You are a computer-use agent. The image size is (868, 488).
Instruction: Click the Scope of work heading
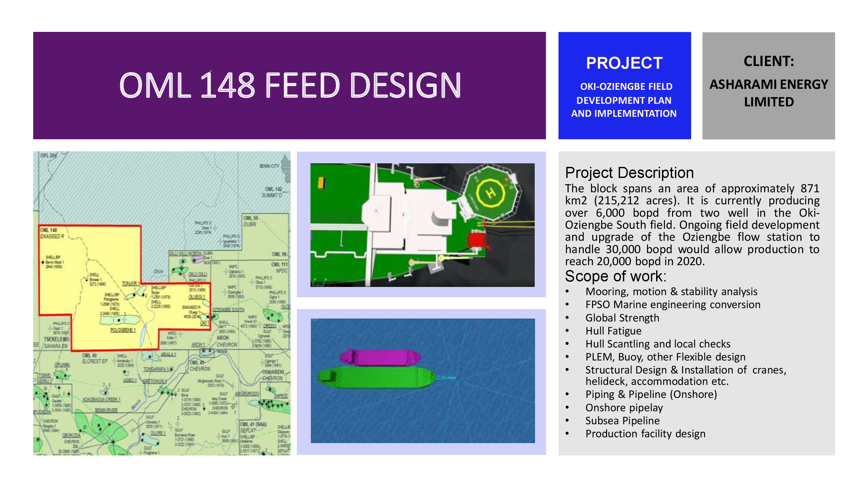click(615, 276)
